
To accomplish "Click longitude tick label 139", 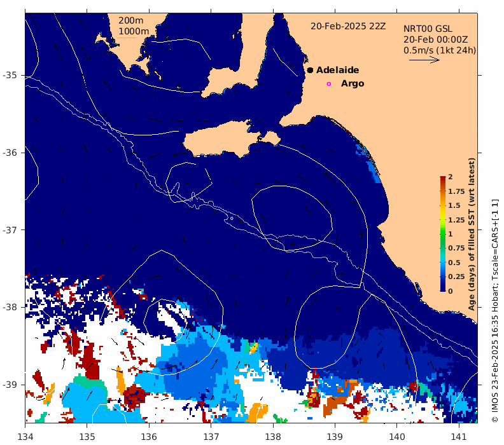I will pos(335,437).
